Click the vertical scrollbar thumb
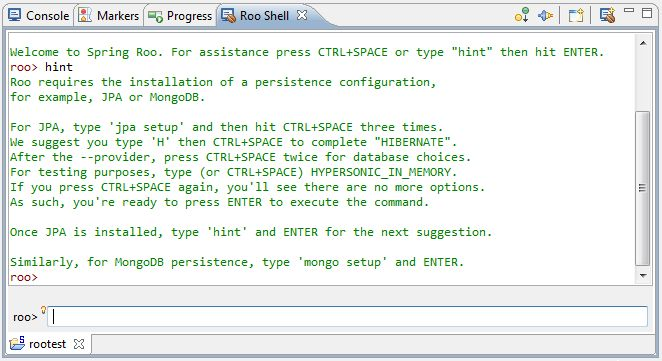This screenshot has width=662, height=361. [643, 188]
